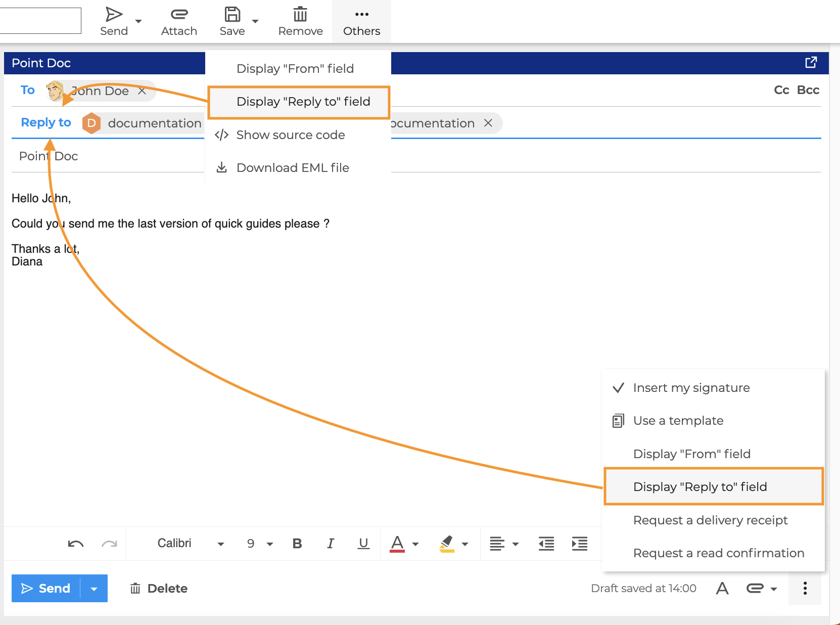Undo the last edit in the editor
Image resolution: width=840 pixels, height=625 pixels.
click(x=76, y=544)
